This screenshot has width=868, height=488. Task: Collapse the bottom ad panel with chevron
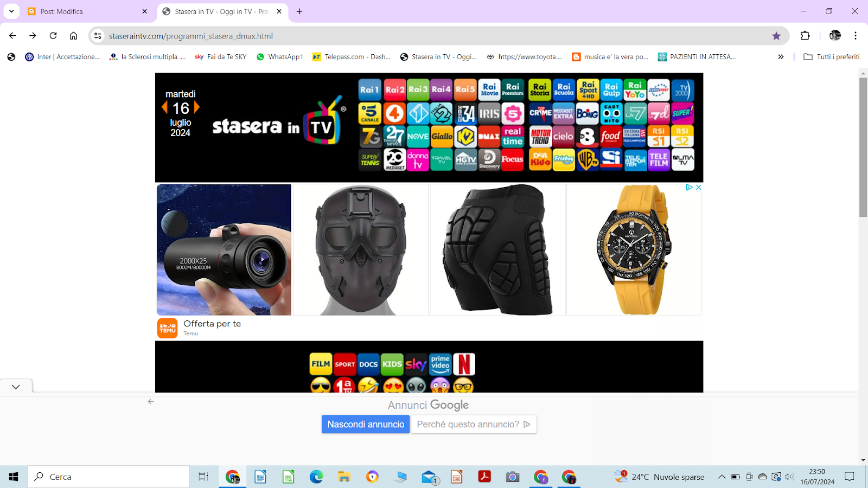[x=16, y=387]
